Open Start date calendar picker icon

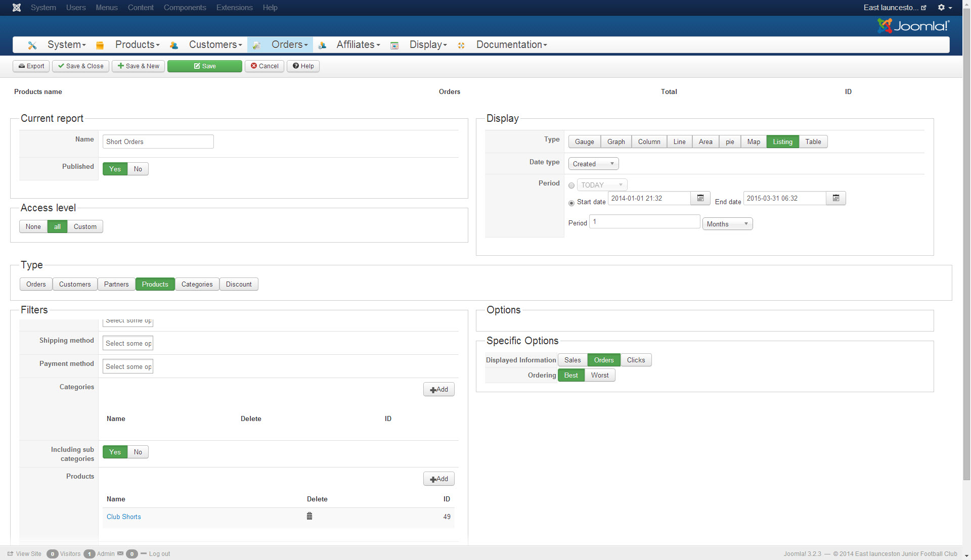pyautogui.click(x=700, y=198)
